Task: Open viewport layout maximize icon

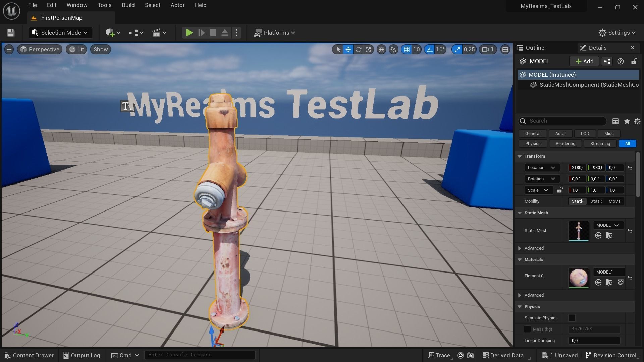Action: point(505,50)
